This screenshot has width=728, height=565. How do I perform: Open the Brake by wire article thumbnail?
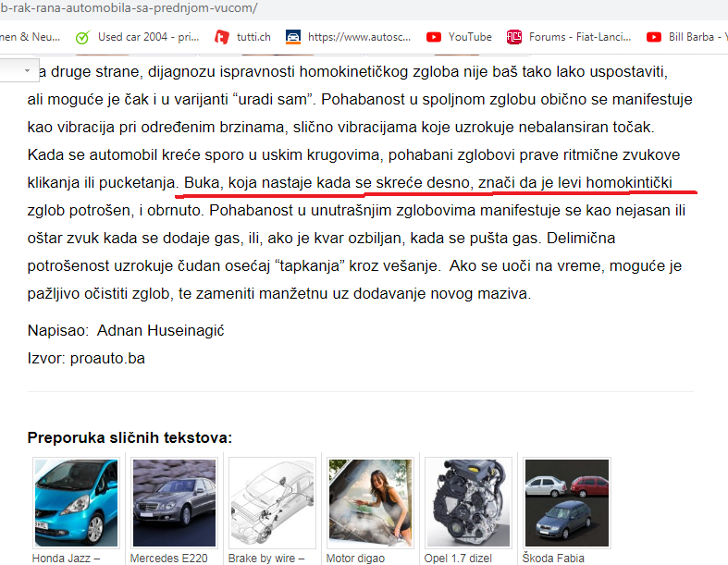273,503
